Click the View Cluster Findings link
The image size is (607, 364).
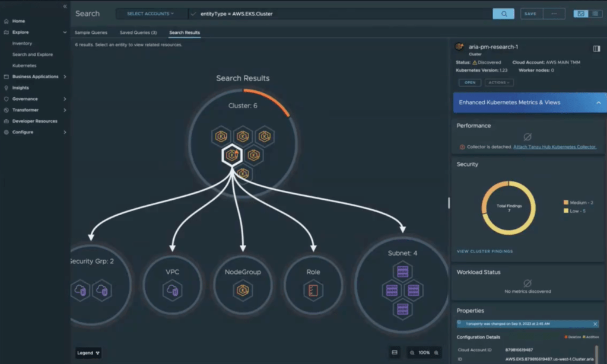coord(485,251)
